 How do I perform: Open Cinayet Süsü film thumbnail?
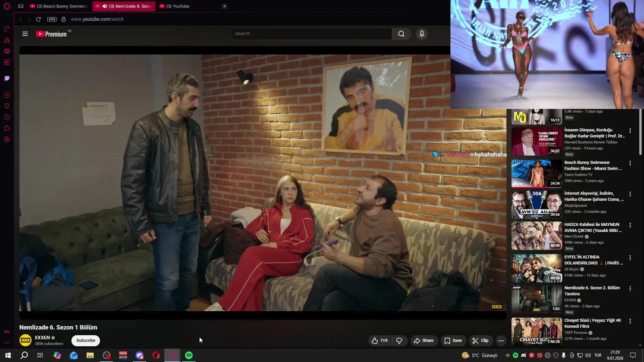(x=536, y=331)
